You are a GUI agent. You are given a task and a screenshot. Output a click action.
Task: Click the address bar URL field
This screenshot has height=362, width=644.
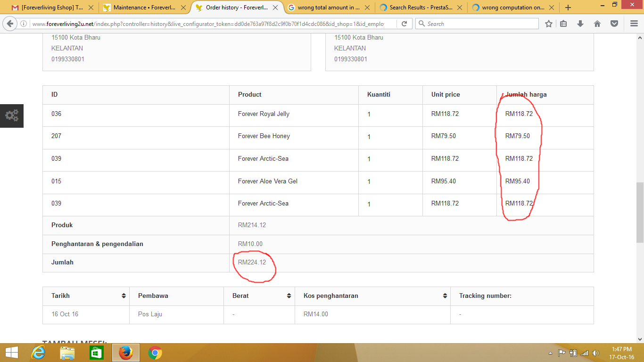click(x=208, y=24)
